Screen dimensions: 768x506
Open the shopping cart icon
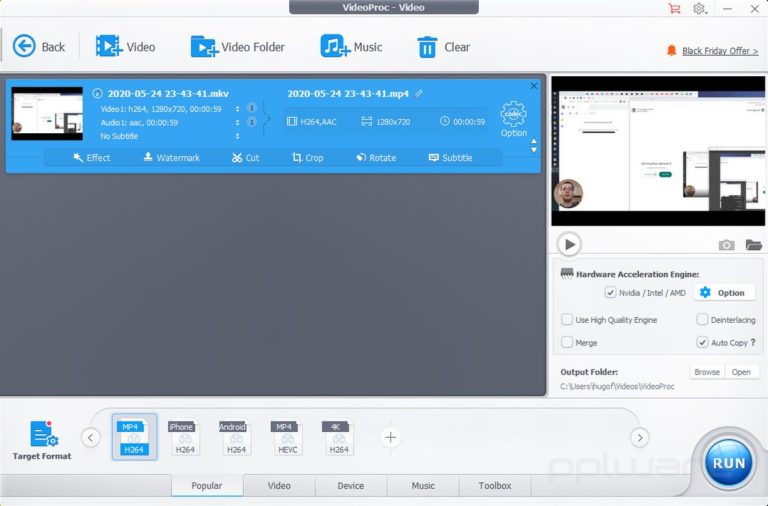point(674,8)
